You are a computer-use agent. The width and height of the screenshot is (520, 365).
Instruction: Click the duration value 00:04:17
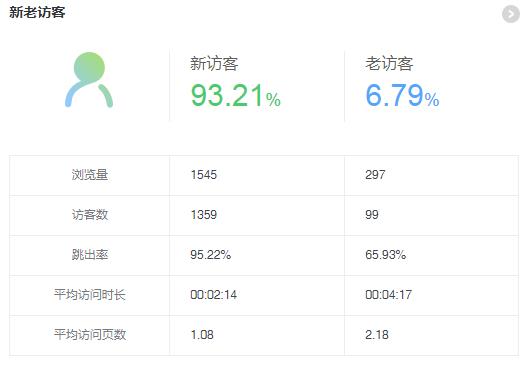click(389, 295)
